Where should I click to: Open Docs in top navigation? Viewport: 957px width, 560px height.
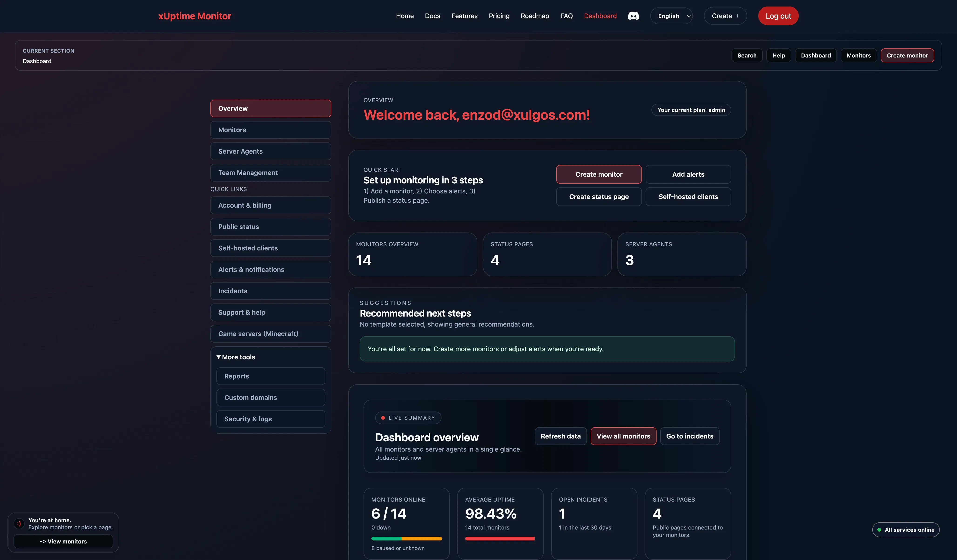[433, 16]
